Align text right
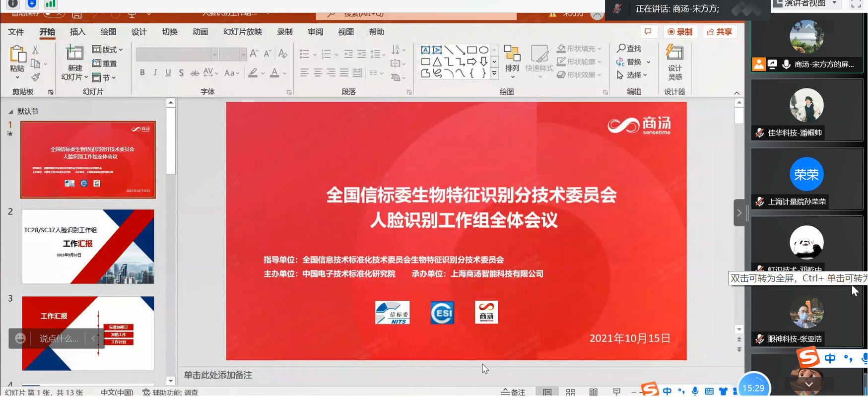 pos(331,72)
